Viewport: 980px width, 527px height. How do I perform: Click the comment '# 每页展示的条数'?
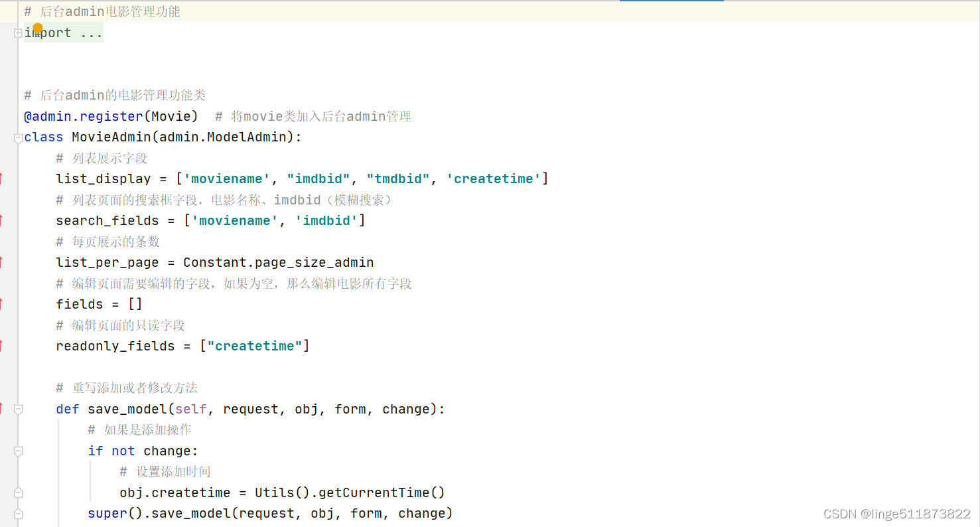coord(108,242)
